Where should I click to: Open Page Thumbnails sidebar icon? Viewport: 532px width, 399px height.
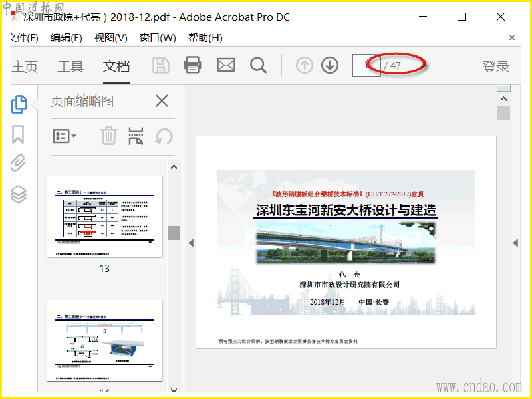pos(19,104)
